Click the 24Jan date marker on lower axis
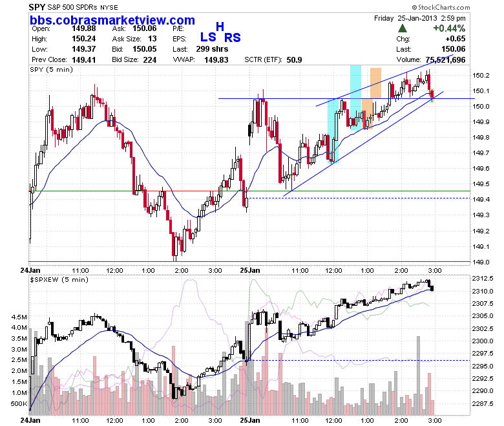The width and height of the screenshot is (504, 426). tap(30, 420)
